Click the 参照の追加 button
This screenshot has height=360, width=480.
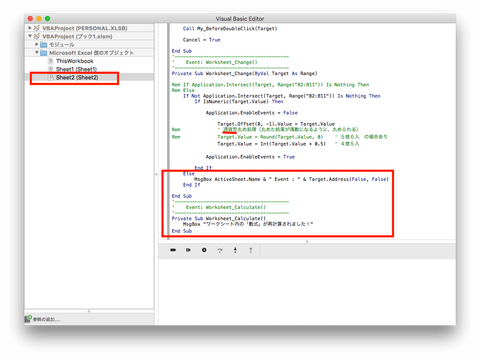43,319
